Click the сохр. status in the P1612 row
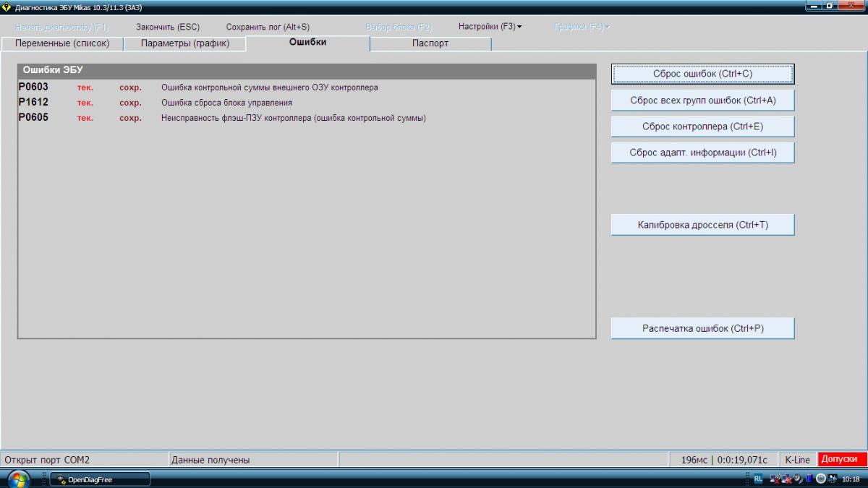 tap(130, 103)
